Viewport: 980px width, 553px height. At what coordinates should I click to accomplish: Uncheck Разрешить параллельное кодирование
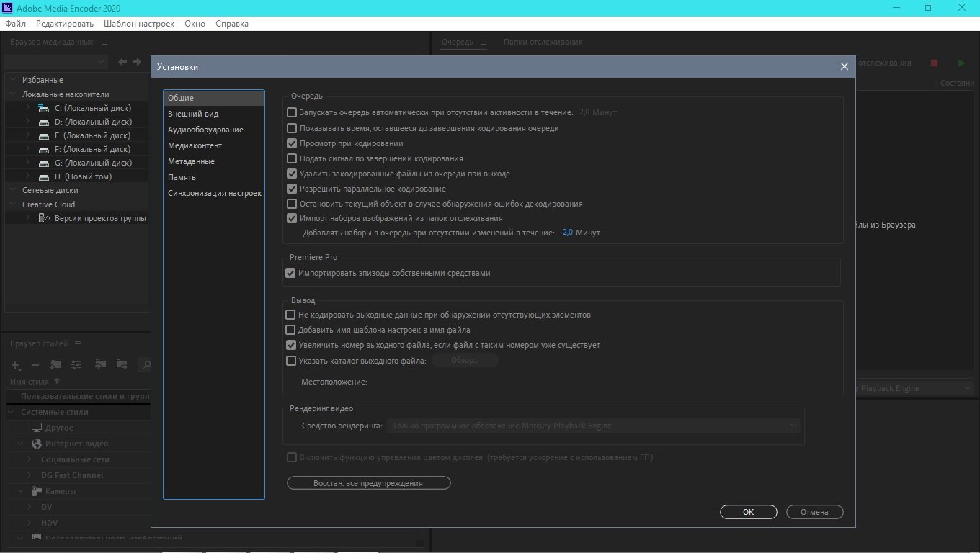[292, 189]
